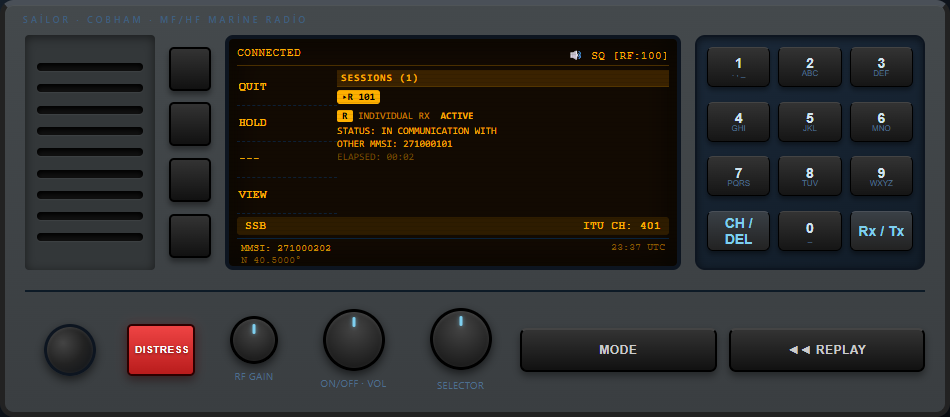Click the CONNECTED status text
Image resolution: width=950 pixels, height=417 pixels.
point(269,53)
